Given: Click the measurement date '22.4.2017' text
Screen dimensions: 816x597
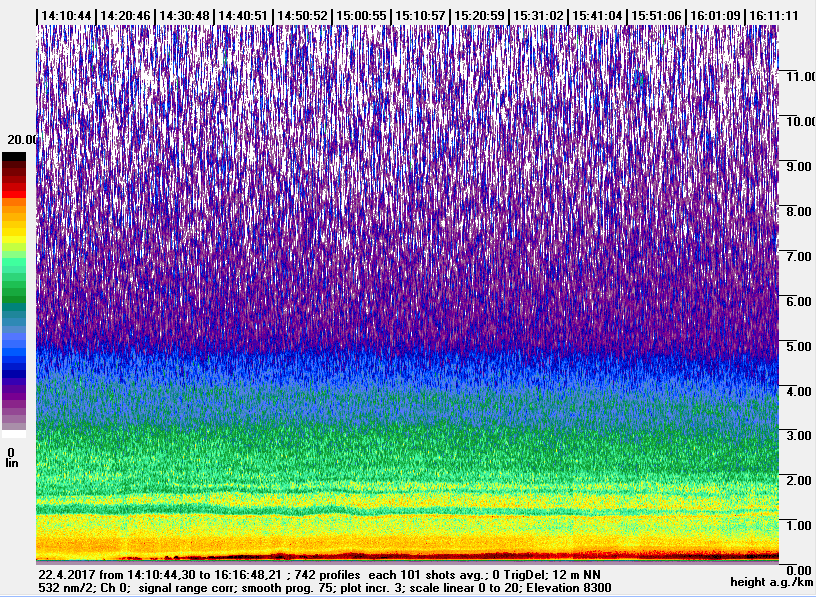Looking at the screenshot, I should (67, 575).
